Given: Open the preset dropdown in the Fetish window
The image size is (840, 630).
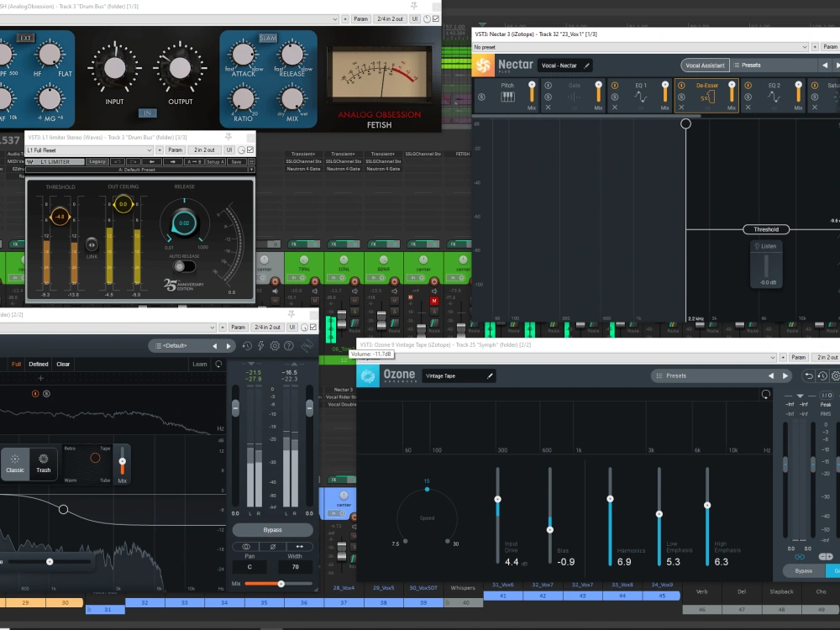Looking at the screenshot, I should click(170, 18).
